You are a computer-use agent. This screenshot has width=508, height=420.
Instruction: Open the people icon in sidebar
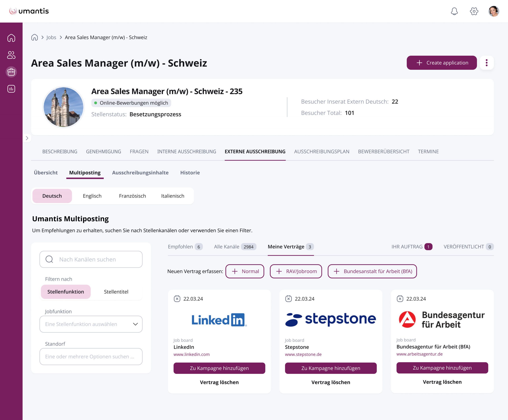point(11,55)
